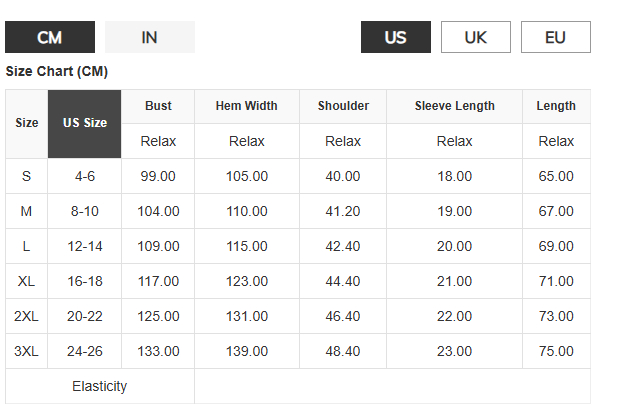Screen dimensions: 634x407
Task: Switch measurement unit to IN
Action: tap(149, 37)
